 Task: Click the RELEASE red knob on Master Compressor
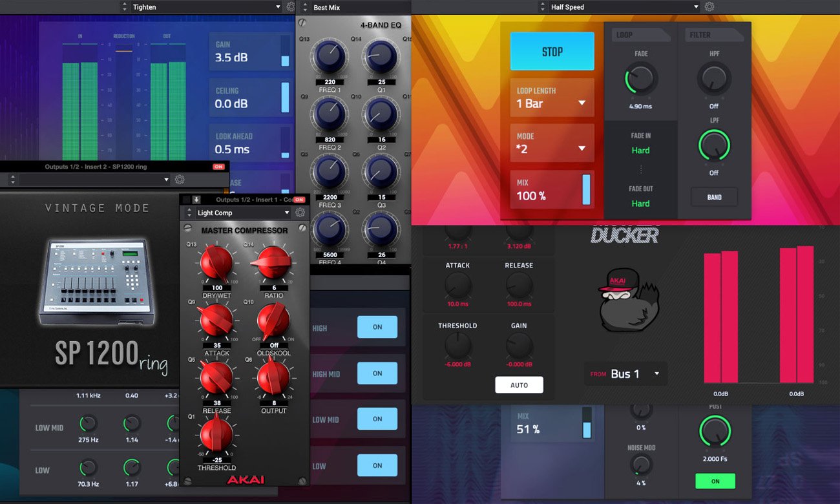217,377
